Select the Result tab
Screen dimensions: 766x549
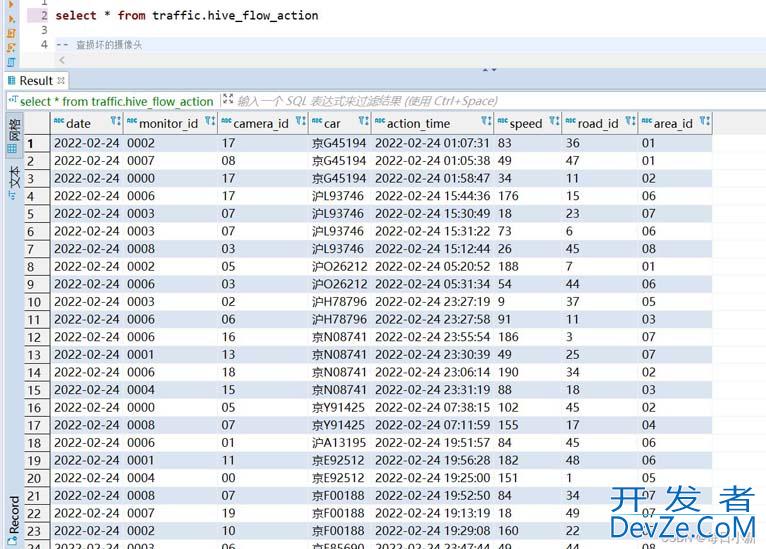tap(35, 80)
